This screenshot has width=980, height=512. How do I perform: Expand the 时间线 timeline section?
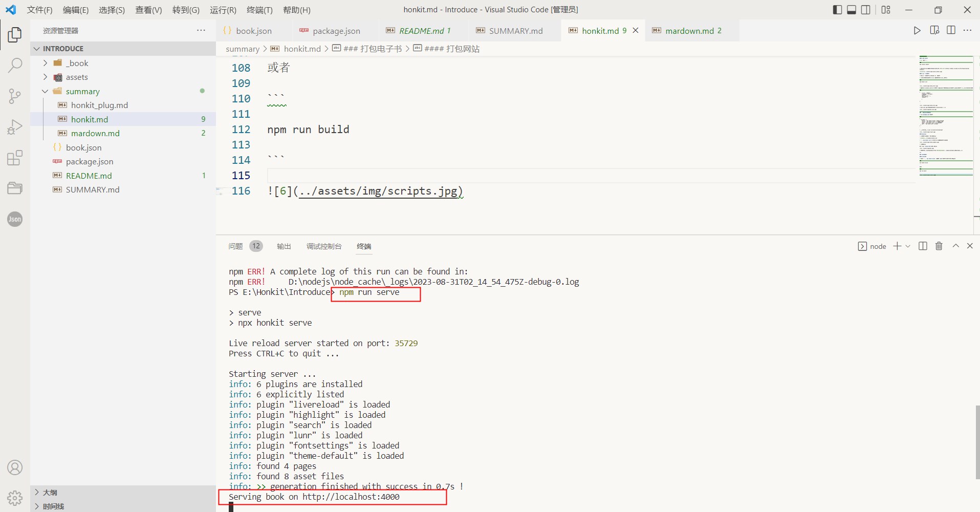[123, 506]
